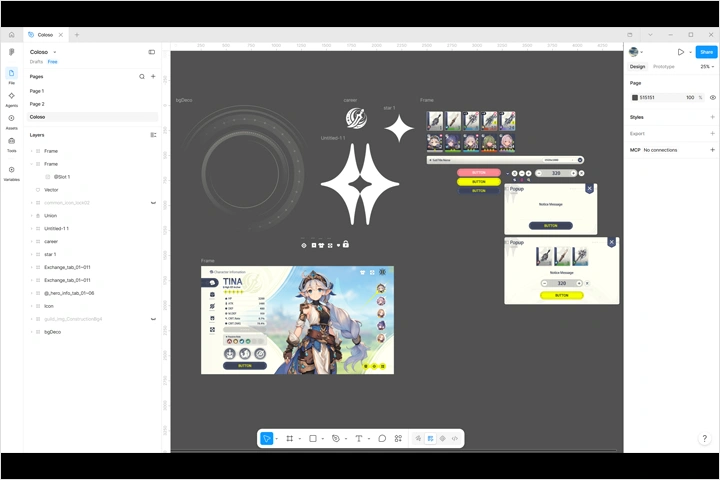
Task: Show the hidden common_icon_lock02 layer
Action: pos(153,203)
